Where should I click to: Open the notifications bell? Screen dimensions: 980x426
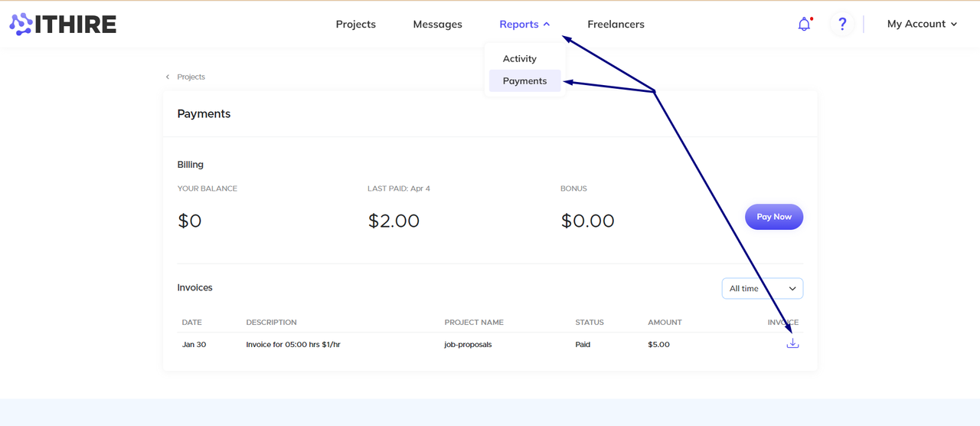804,25
